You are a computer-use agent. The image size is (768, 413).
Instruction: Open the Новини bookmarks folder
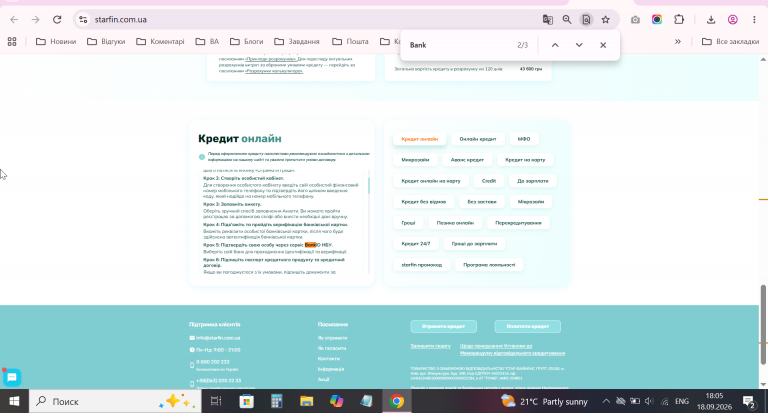point(56,42)
